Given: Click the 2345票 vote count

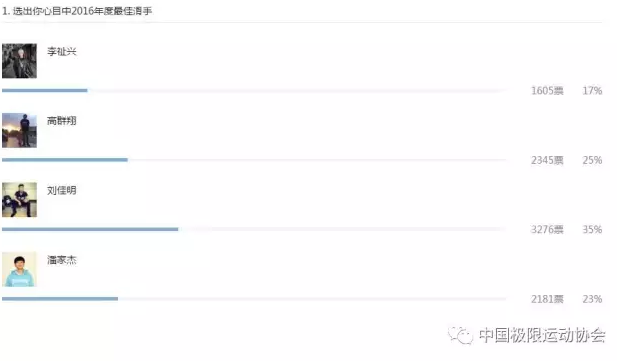Looking at the screenshot, I should pos(547,160).
